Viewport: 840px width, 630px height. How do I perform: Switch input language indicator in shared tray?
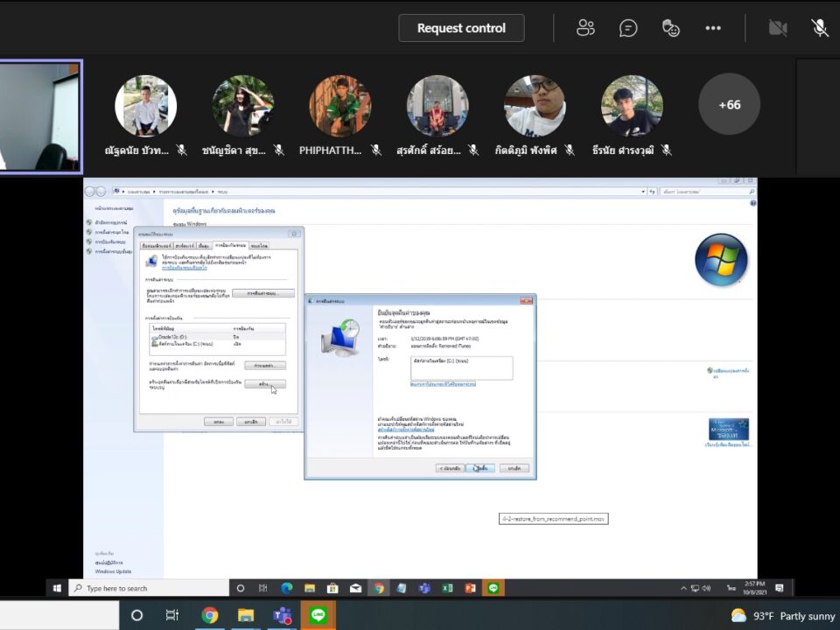(x=731, y=588)
